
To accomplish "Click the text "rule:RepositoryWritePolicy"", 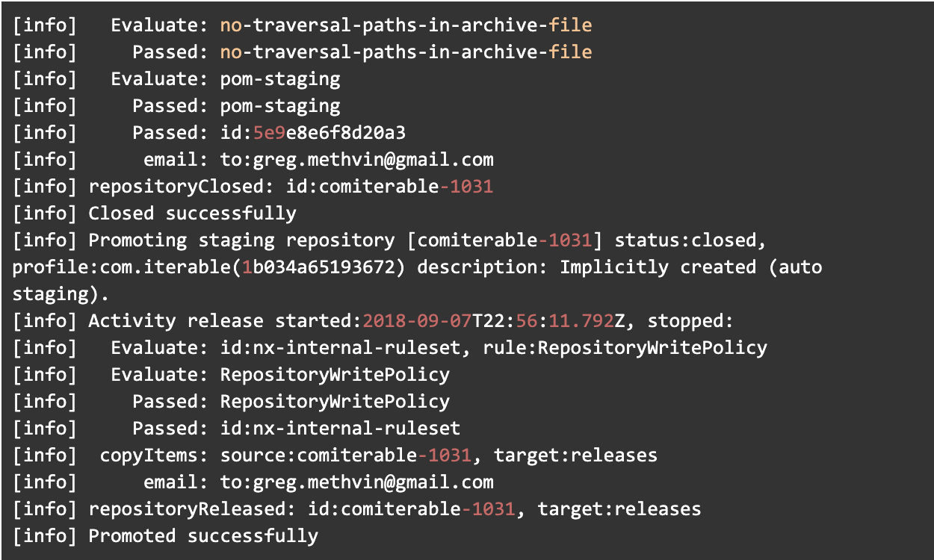I will pyautogui.click(x=625, y=348).
